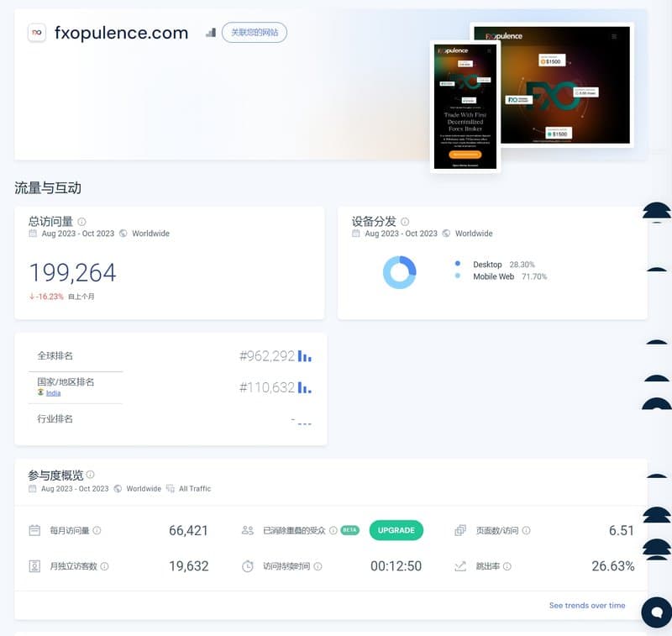Screen dimensions: 672x636
Task: Click the 每月访问量 calendar icon
Action: click(34, 531)
